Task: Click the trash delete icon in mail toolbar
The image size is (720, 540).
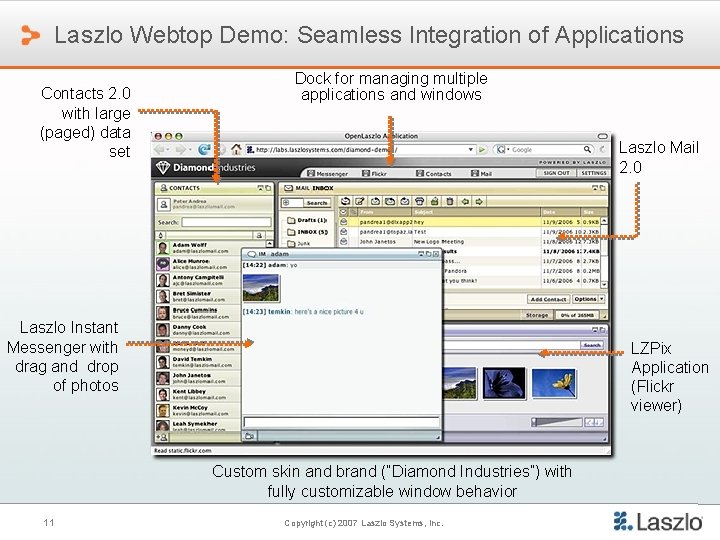Action: click(x=450, y=201)
